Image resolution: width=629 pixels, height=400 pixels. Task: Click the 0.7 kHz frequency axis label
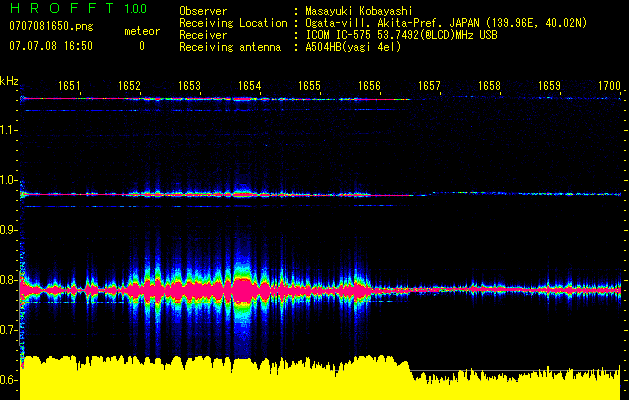8,330
